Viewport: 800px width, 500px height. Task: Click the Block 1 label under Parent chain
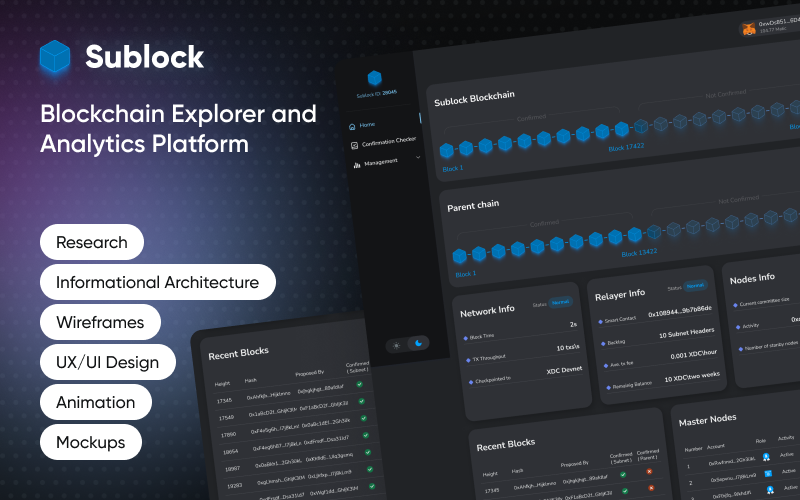pos(465,274)
